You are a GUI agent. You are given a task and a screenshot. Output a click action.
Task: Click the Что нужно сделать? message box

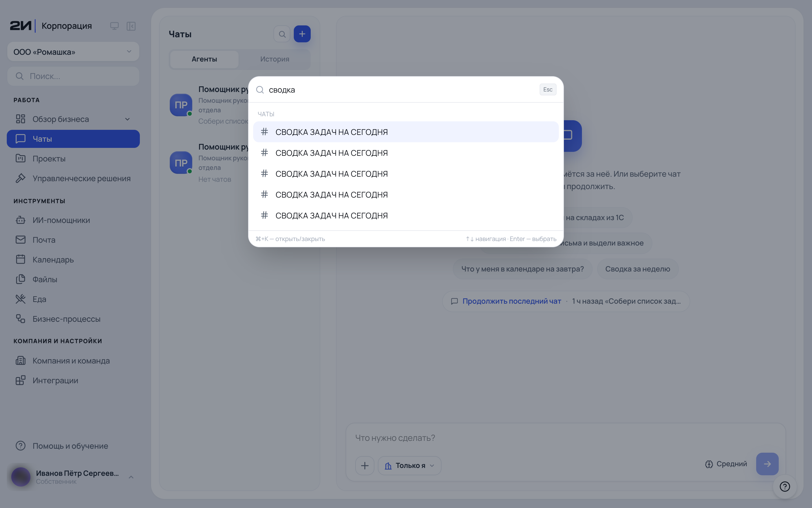click(566, 438)
